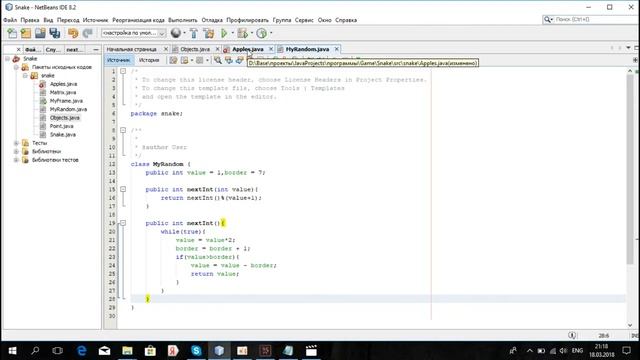Image resolution: width=640 pixels, height=360 pixels.
Task: Open dropdown arrow next to Profile Project
Action: (271, 33)
